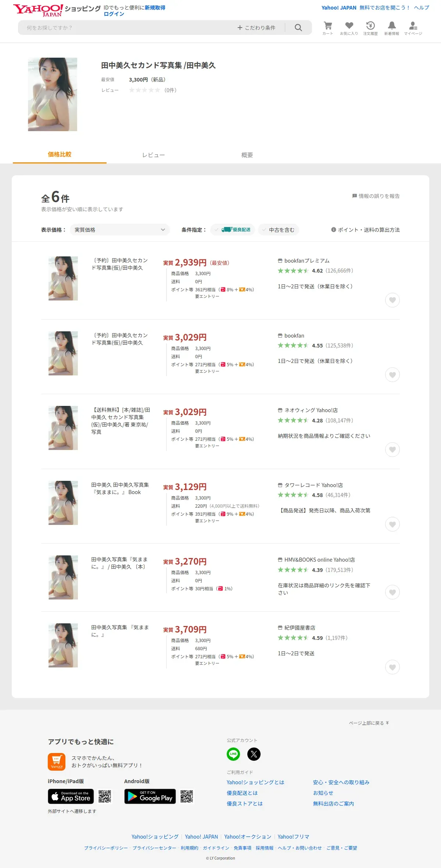Switch to the レビュー tab

tap(154, 155)
